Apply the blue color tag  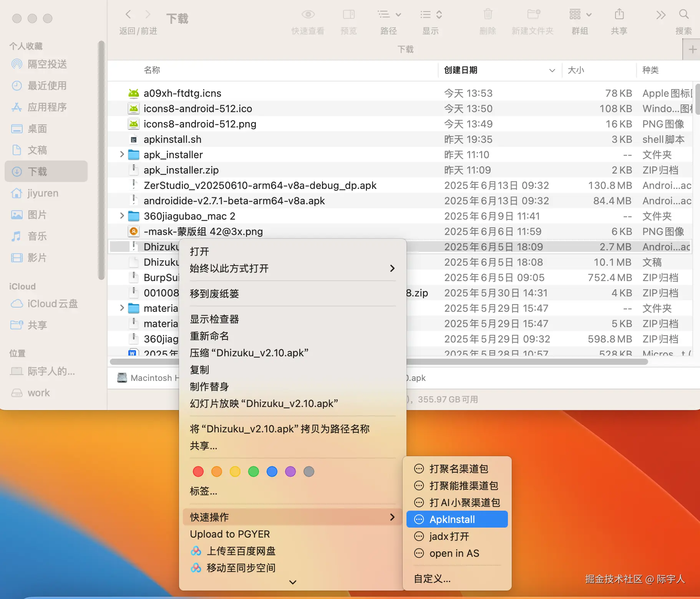tap(272, 472)
